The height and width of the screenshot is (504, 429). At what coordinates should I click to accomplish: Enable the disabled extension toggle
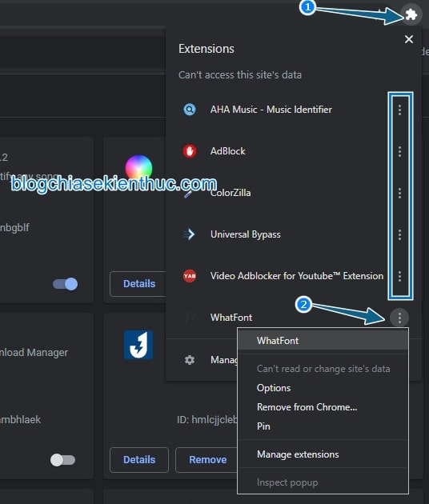[x=62, y=460]
